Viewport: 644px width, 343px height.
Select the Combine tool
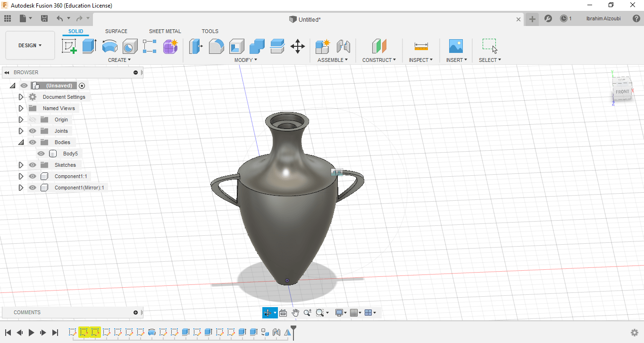[x=257, y=46]
